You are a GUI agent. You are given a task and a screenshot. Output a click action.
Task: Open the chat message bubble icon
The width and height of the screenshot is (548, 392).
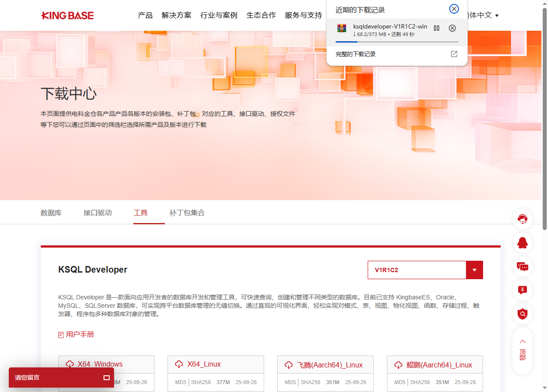coord(522,266)
